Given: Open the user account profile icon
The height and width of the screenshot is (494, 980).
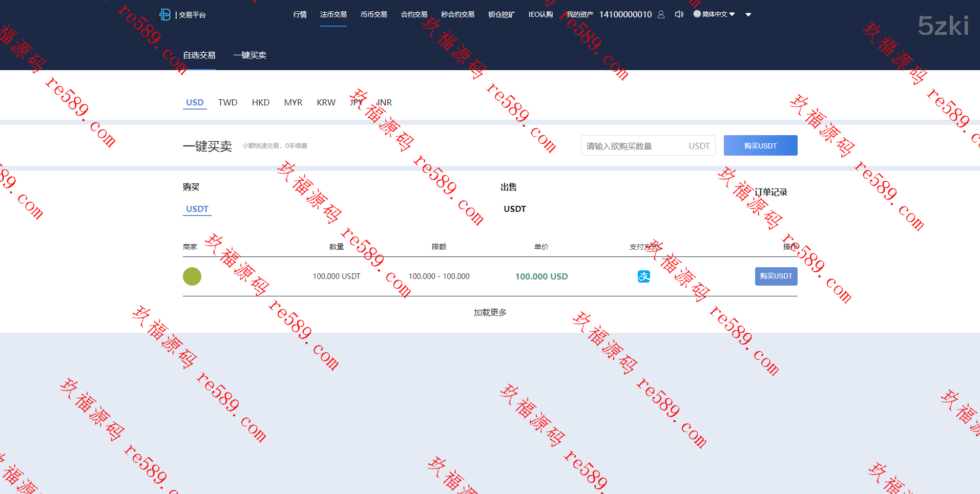Looking at the screenshot, I should point(661,14).
